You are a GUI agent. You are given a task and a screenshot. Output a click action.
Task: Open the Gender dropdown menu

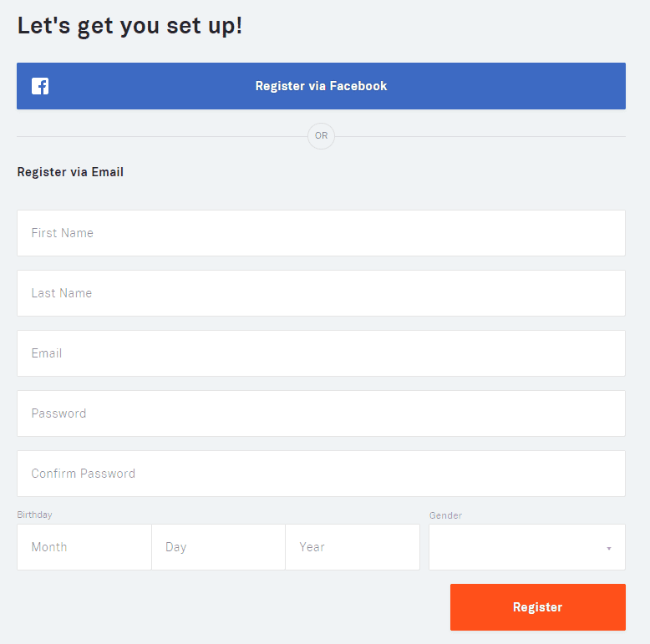coord(527,547)
